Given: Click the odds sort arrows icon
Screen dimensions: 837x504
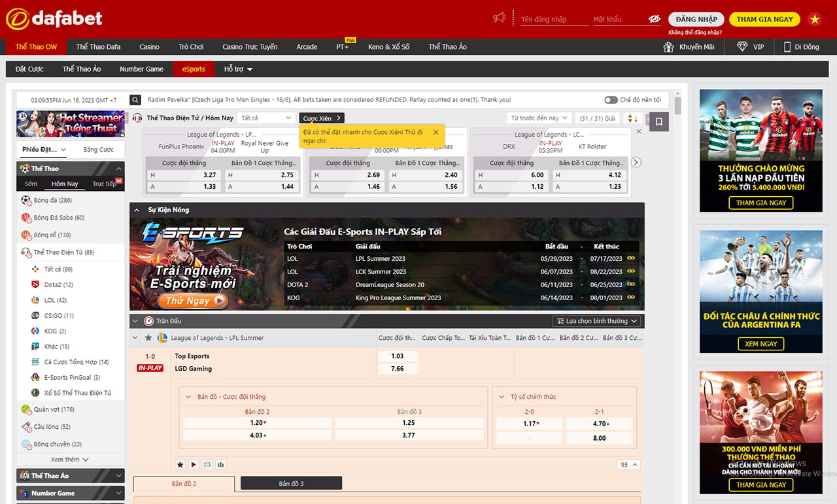Looking at the screenshot, I should (x=632, y=118).
